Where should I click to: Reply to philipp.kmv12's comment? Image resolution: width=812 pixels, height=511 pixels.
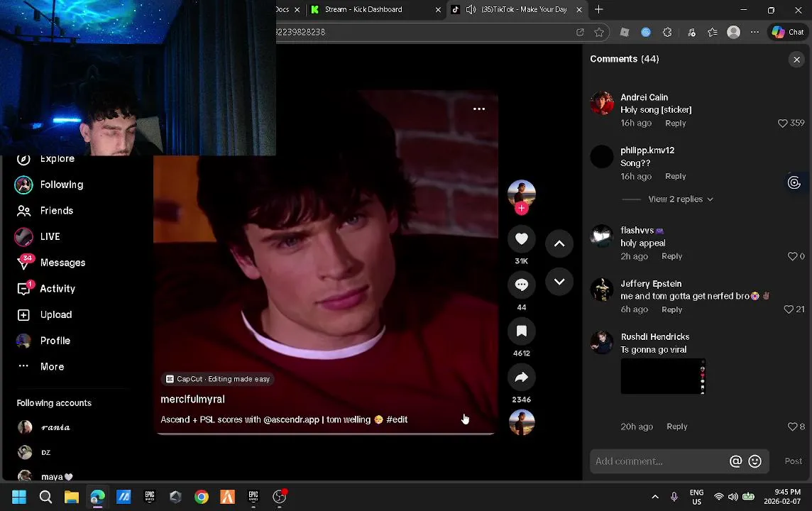675,177
